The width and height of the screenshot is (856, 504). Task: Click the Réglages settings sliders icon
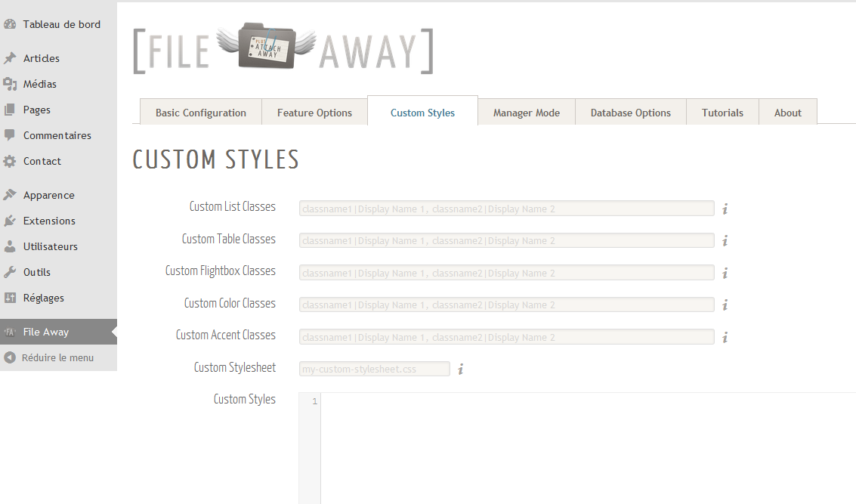pos(10,298)
